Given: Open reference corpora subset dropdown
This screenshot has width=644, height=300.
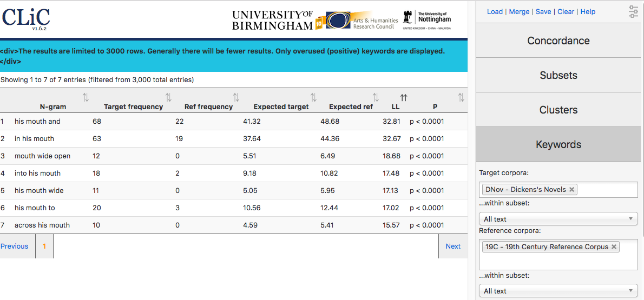Looking at the screenshot, I should point(558,291).
